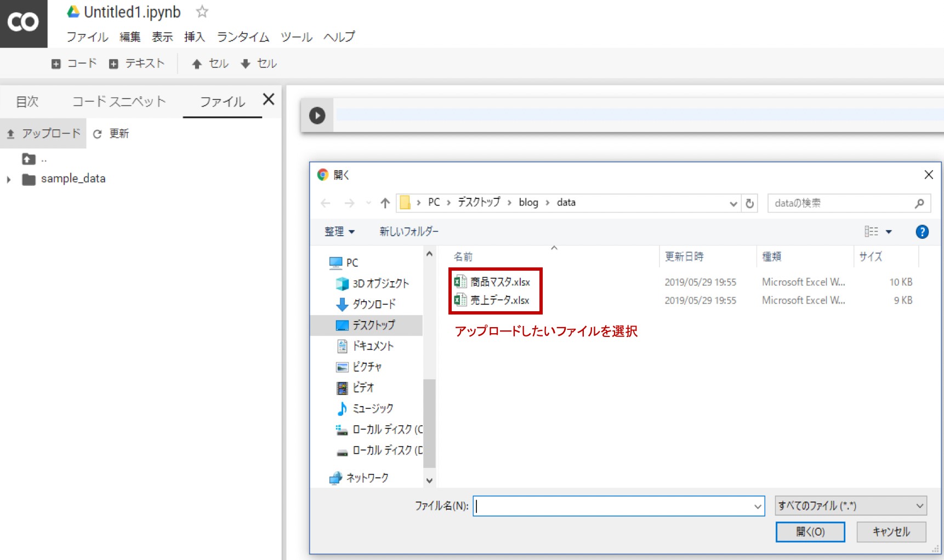This screenshot has height=560, width=944.
Task: Add a new code cell with +コード
Action: (75, 63)
